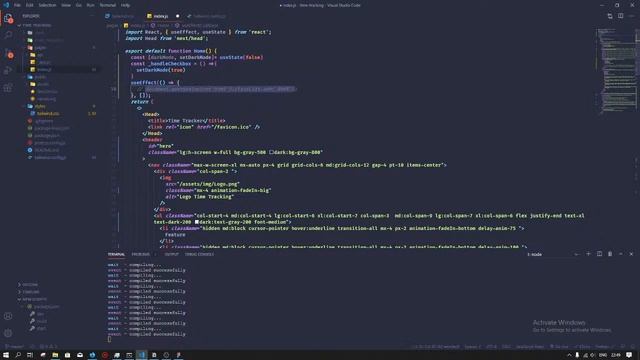The height and width of the screenshot is (360, 640).
Task: Open the Edit menu
Action: click(x=30, y=5)
